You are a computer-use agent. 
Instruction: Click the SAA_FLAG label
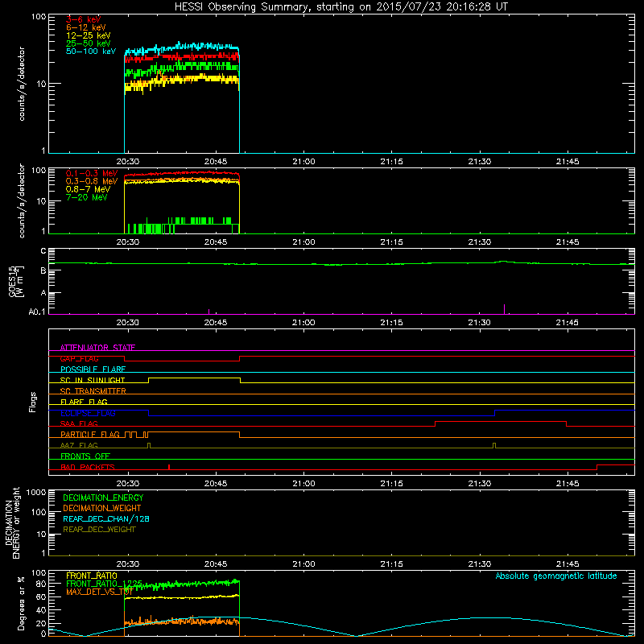(79, 423)
